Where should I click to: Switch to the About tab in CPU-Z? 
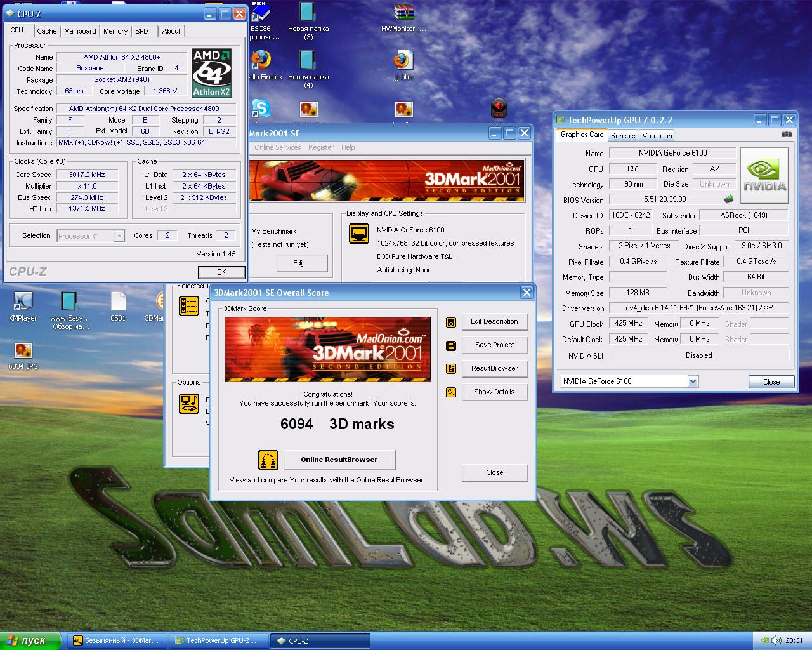point(171,31)
